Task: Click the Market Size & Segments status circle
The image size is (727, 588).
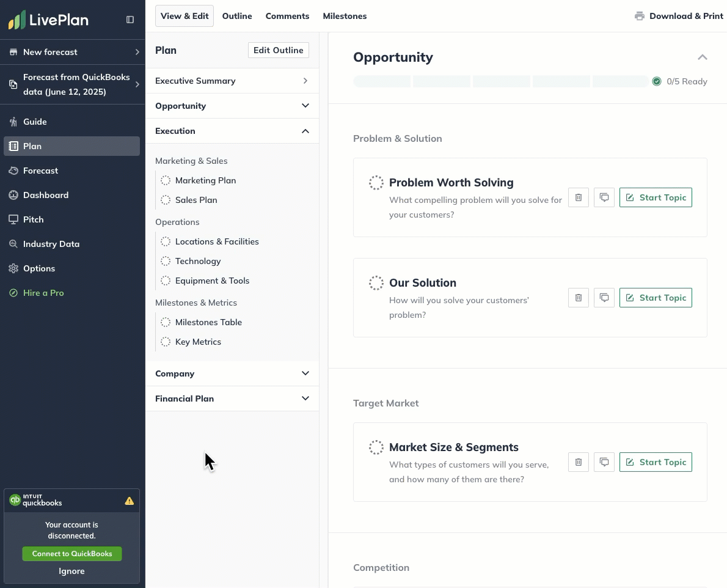Action: tap(376, 447)
